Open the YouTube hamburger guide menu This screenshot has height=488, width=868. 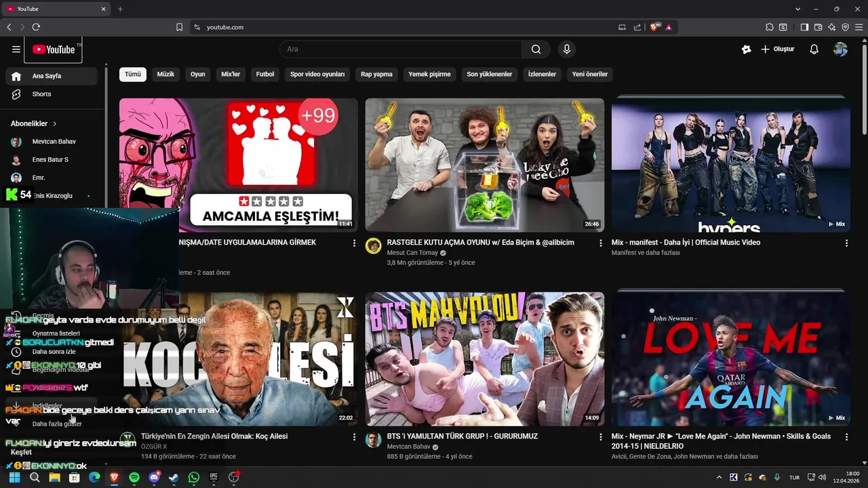(x=16, y=49)
